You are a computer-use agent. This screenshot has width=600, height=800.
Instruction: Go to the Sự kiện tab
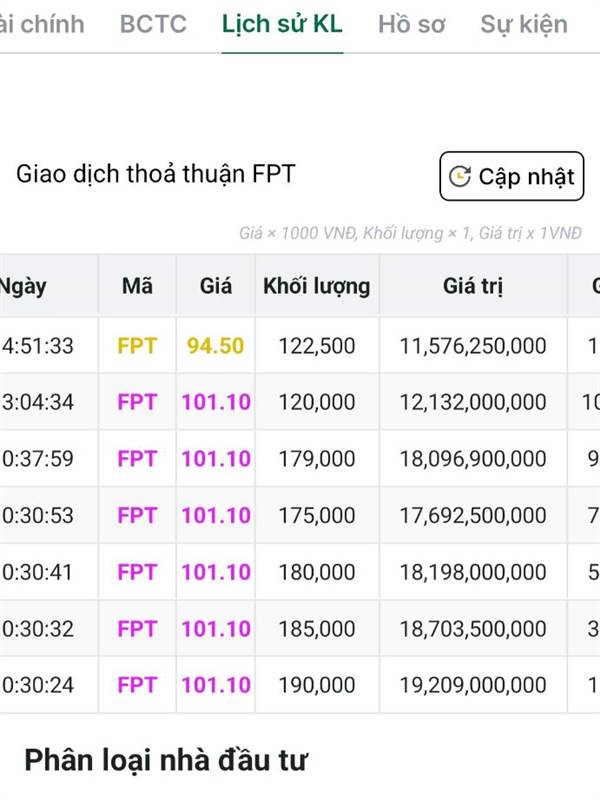[523, 24]
